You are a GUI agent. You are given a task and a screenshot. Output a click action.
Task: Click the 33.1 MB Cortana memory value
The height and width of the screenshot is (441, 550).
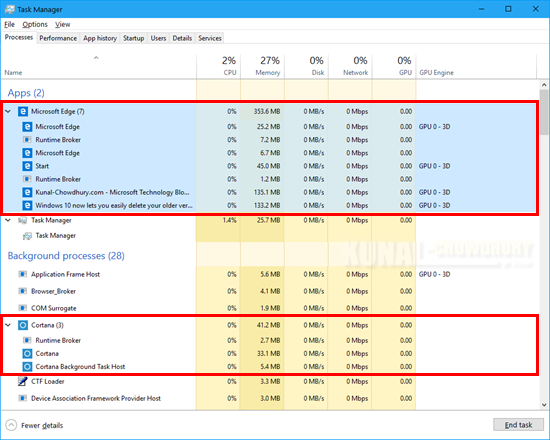pos(268,354)
